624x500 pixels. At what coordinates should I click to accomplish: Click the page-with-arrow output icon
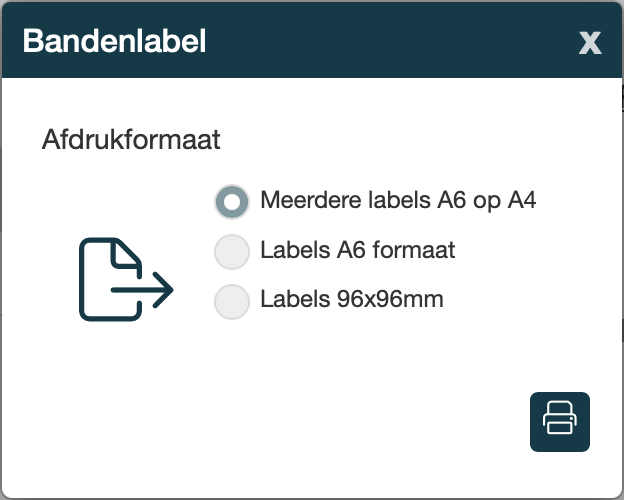126,280
